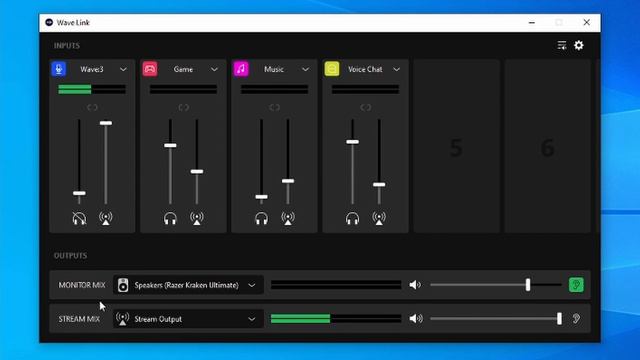Mute Stream Mix speaker volume icon
Image resolution: width=640 pixels, height=360 pixels.
(x=415, y=318)
